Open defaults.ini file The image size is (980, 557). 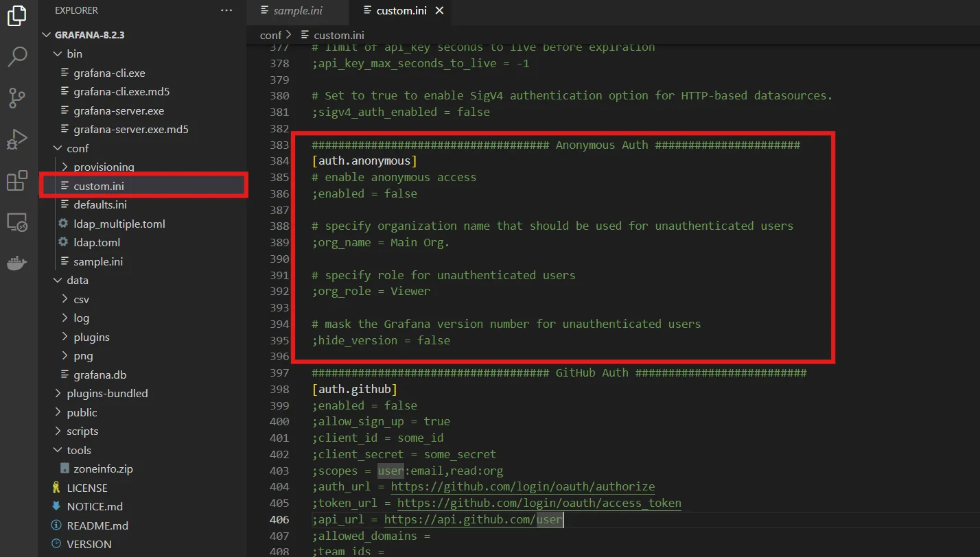click(x=100, y=204)
